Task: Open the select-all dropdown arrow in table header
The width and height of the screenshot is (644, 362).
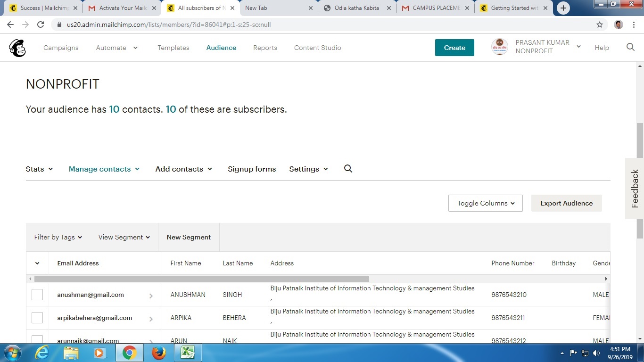Action: click(37, 263)
